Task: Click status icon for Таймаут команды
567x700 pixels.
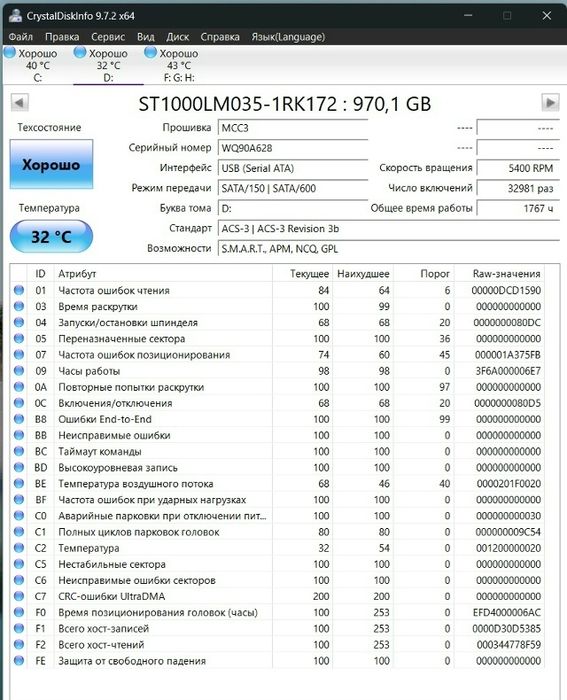Action: (x=19, y=451)
